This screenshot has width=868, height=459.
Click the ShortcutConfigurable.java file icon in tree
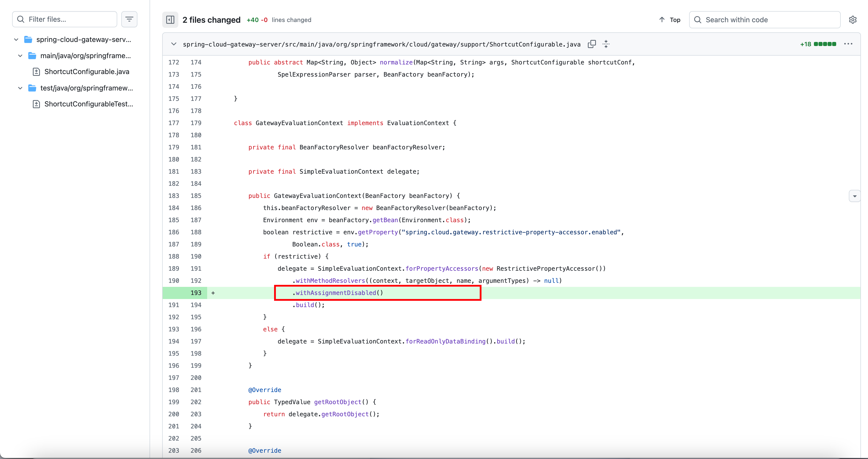(36, 72)
